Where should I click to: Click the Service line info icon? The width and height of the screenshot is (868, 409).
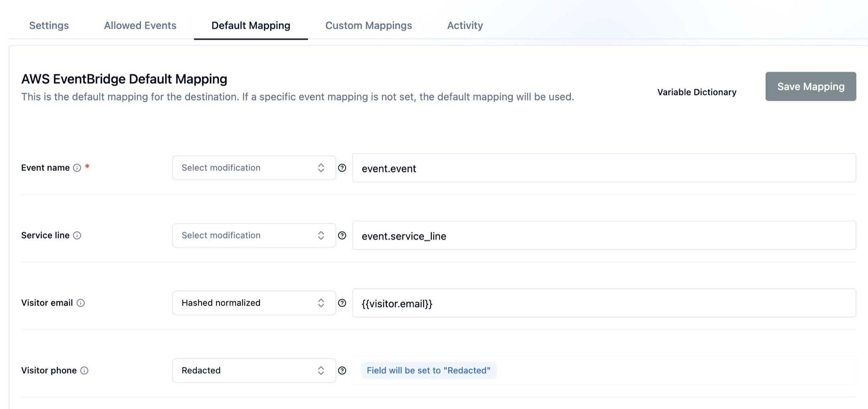click(77, 236)
